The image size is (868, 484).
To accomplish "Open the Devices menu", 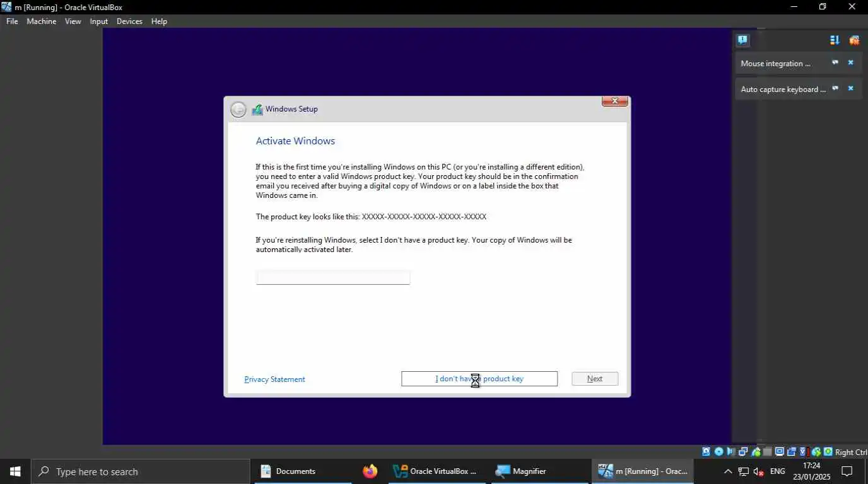I will (x=129, y=21).
